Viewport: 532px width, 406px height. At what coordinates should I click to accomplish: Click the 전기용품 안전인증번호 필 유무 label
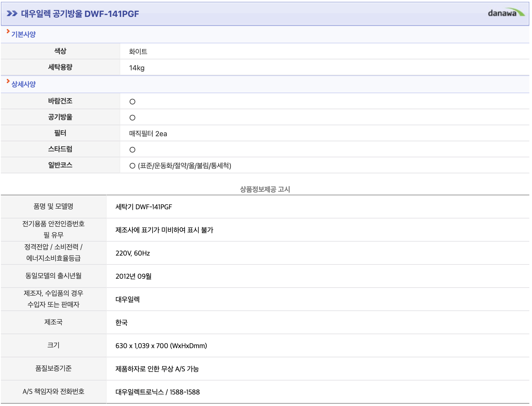click(x=53, y=229)
